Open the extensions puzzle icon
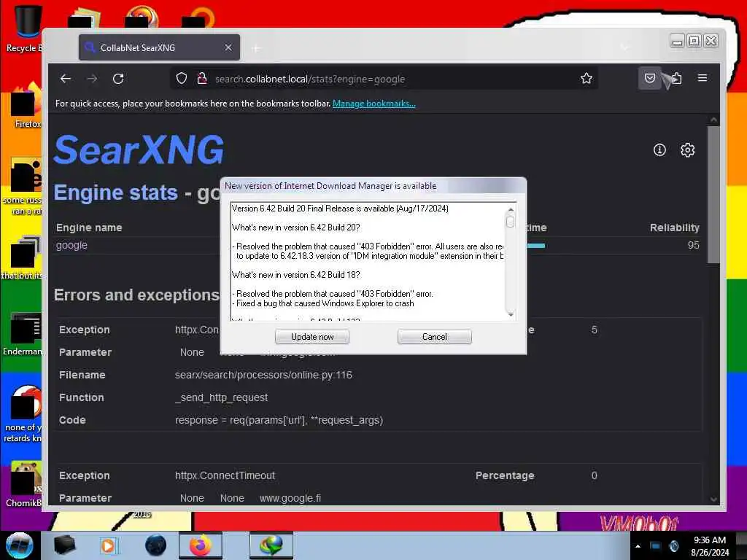 (676, 78)
